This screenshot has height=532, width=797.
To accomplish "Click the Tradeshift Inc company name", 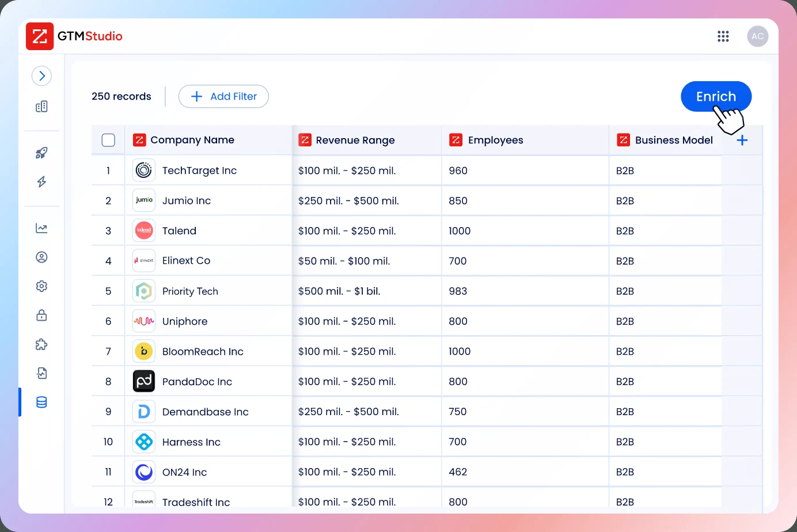I will tap(196, 502).
